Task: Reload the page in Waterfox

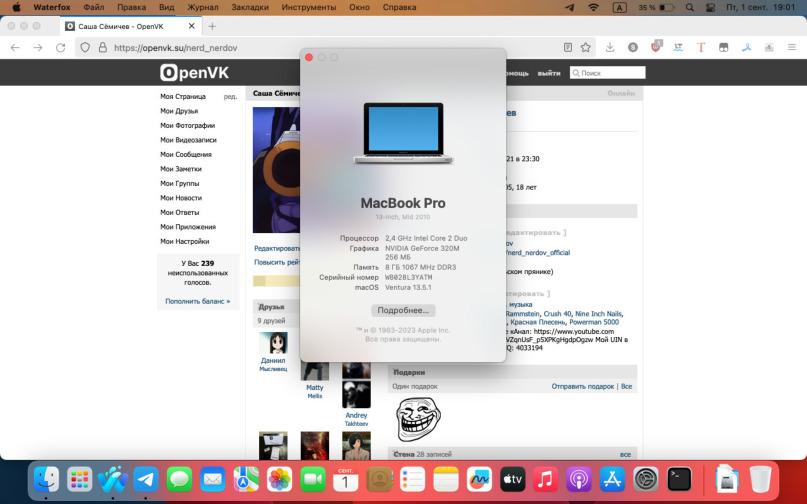Action: click(61, 48)
